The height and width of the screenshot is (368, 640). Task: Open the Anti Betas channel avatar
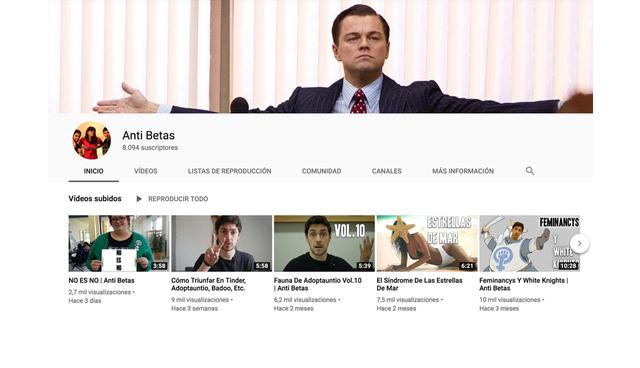[91, 140]
